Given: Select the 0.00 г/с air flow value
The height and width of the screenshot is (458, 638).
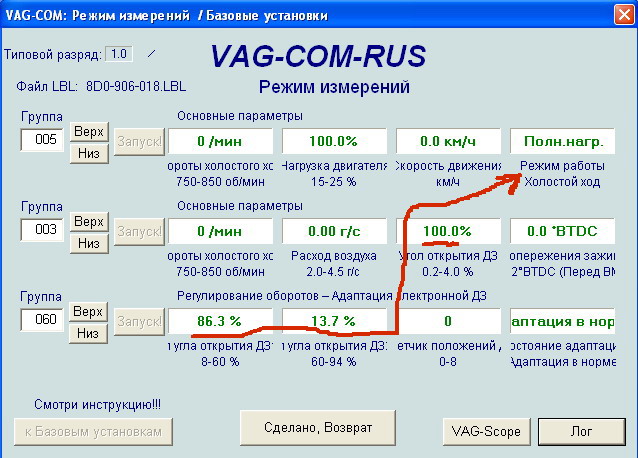Looking at the screenshot, I should (x=334, y=231).
